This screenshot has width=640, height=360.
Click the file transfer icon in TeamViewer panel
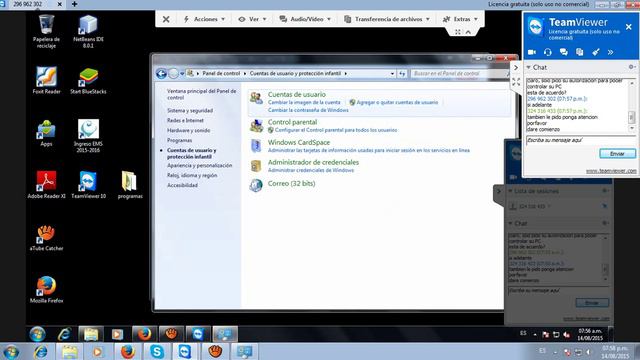580,52
